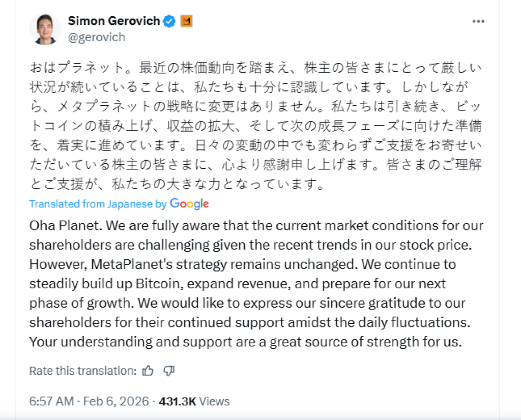This screenshot has width=521, height=420.
Task: Open the Simon Gerovich display name link
Action: click(114, 21)
